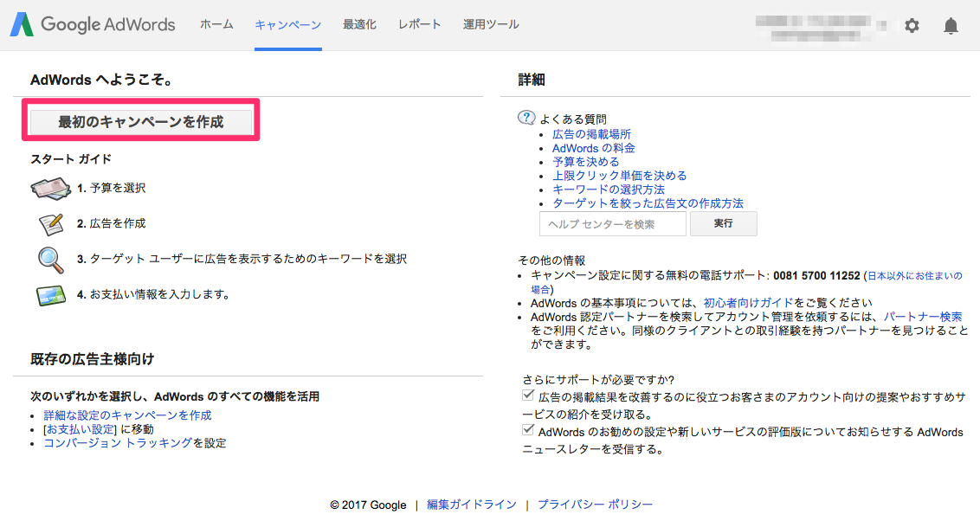The image size is (980, 521).
Task: Click the さらにサポートが必要ですか? text
Action: click(x=598, y=380)
